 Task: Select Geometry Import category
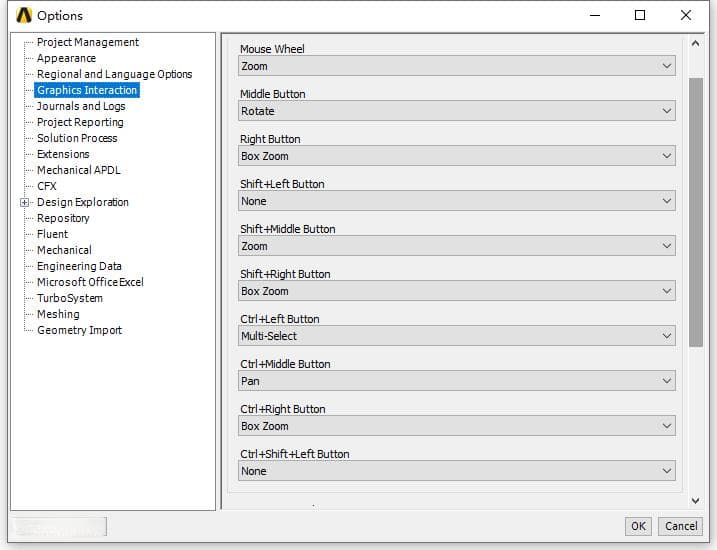coord(80,330)
